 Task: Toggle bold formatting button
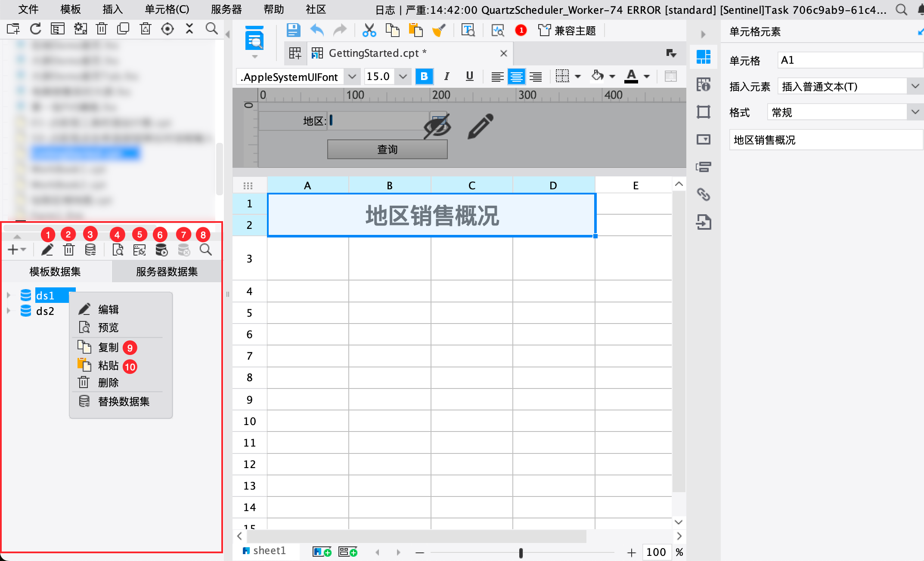424,77
